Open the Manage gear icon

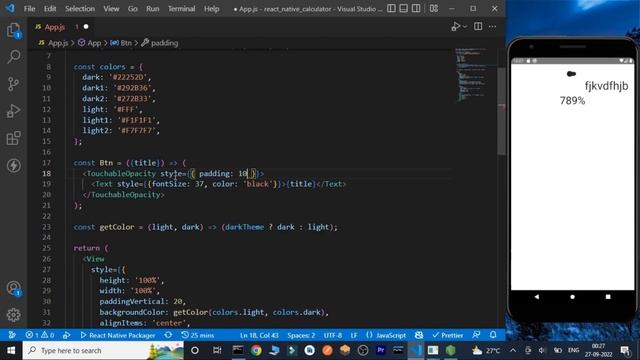pyautogui.click(x=13, y=315)
